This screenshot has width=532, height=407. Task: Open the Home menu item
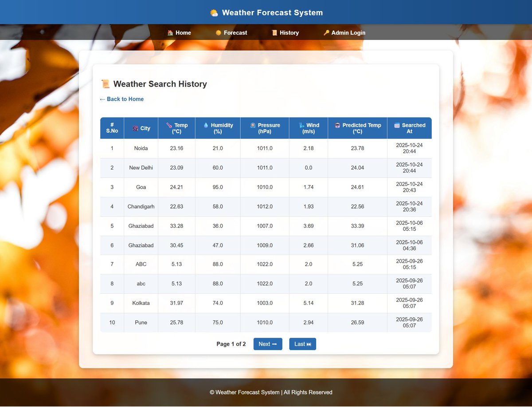click(179, 33)
